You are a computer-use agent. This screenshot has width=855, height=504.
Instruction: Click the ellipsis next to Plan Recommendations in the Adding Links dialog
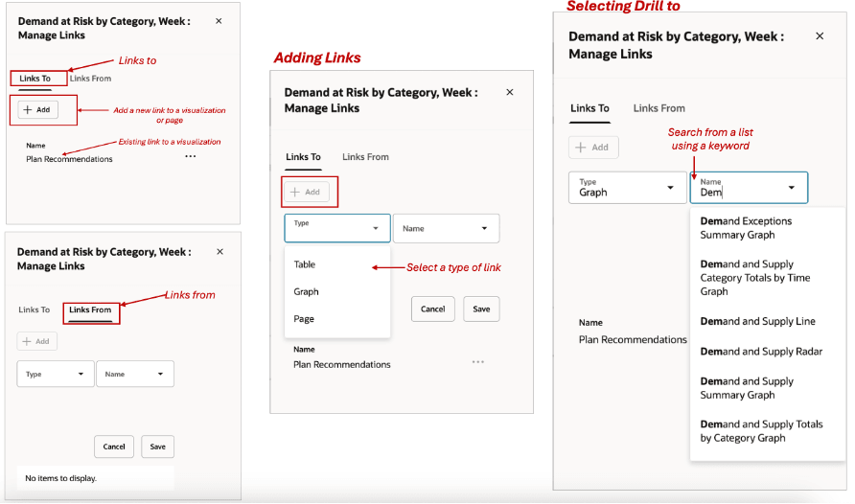pyautogui.click(x=478, y=362)
